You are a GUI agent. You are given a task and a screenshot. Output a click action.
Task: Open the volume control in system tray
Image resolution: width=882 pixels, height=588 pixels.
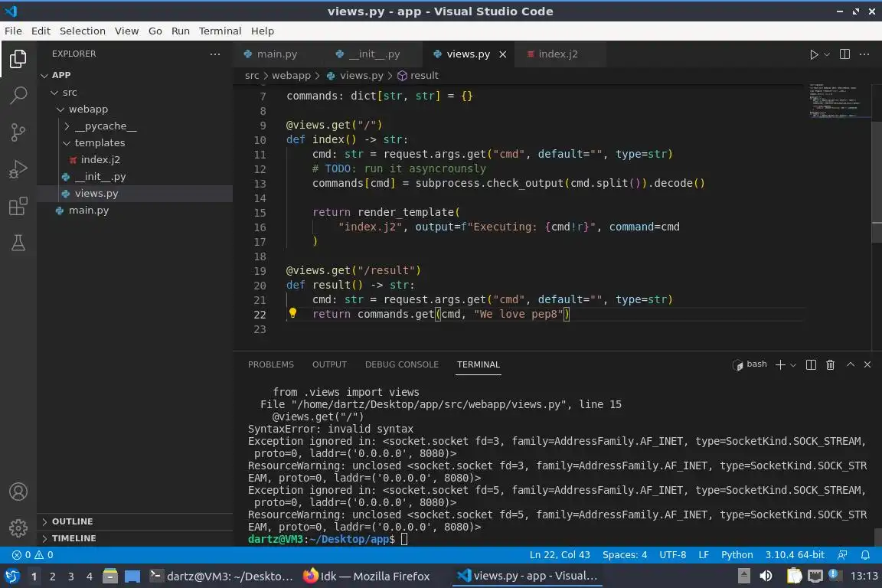pos(766,576)
